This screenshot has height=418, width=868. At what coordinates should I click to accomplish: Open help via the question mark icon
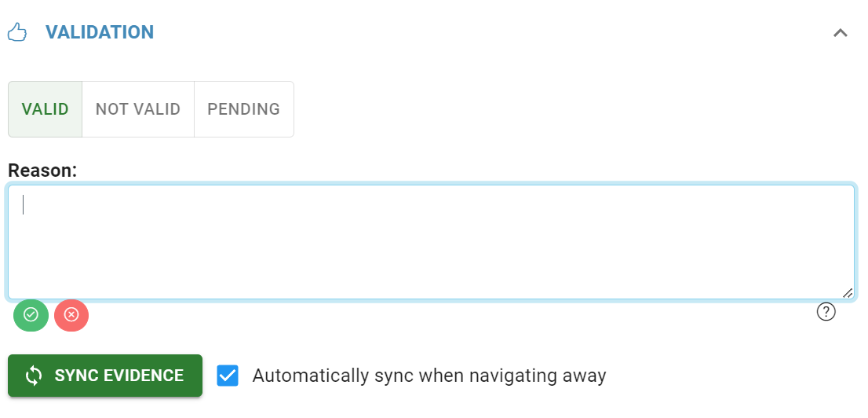point(826,313)
